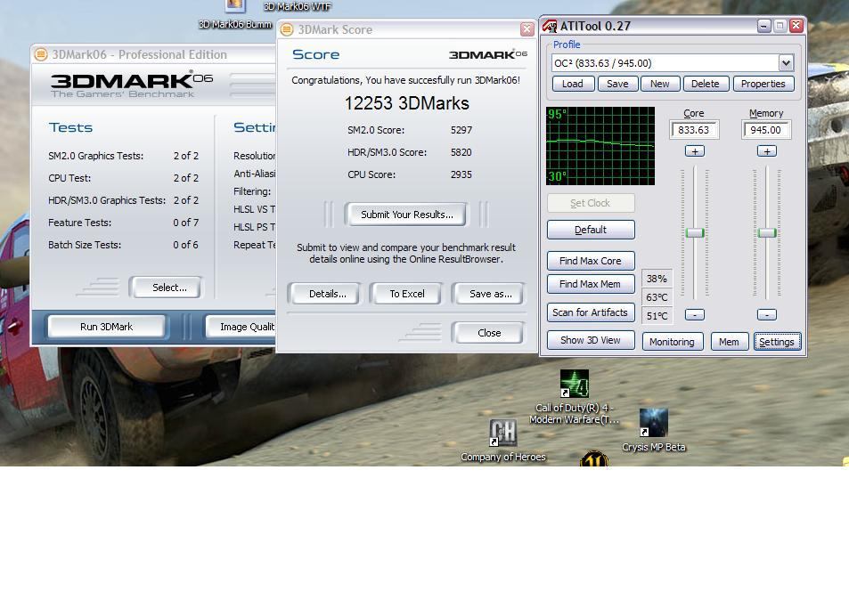Click 3DMark06 Professional Edition title icon

[x=41, y=54]
